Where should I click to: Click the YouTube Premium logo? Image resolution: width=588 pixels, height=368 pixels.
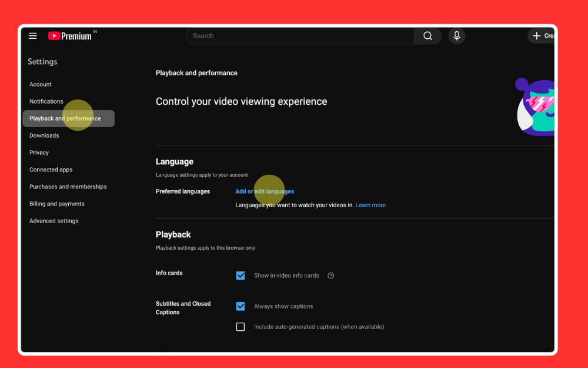pyautogui.click(x=69, y=35)
